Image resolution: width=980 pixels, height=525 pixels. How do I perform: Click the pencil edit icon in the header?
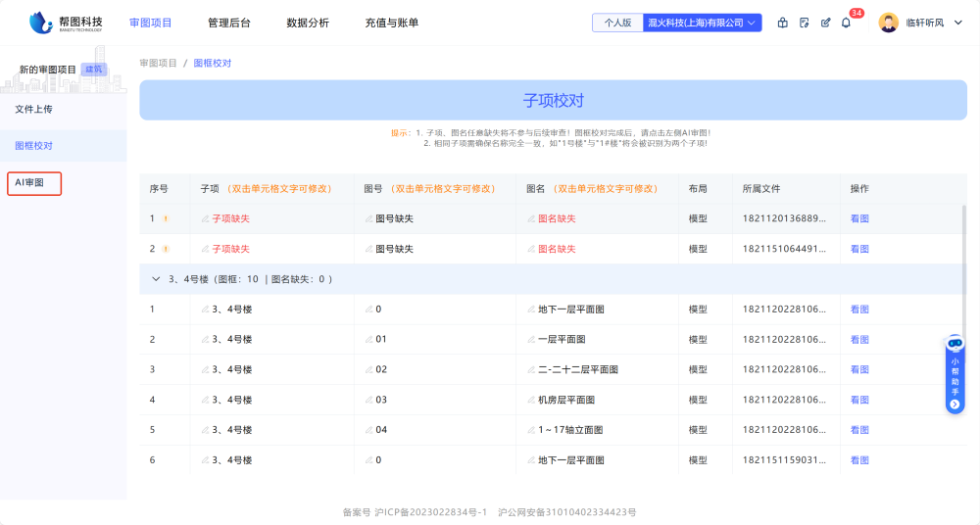click(825, 23)
